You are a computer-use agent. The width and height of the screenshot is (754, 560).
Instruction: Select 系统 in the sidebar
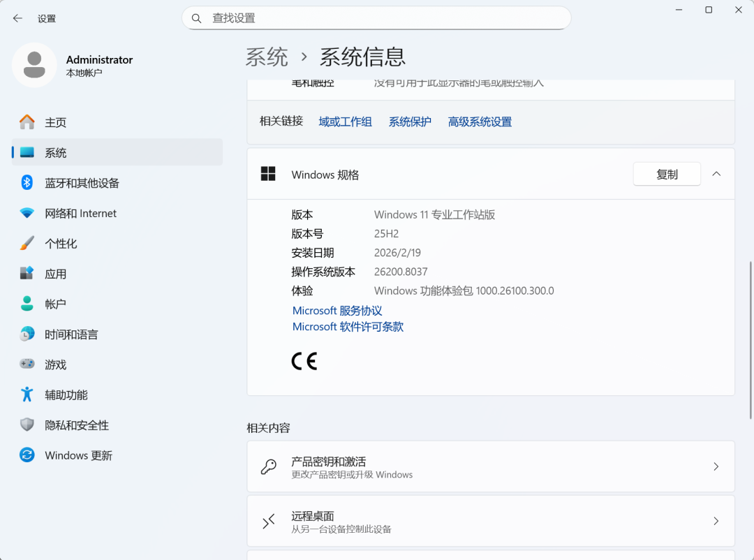117,152
